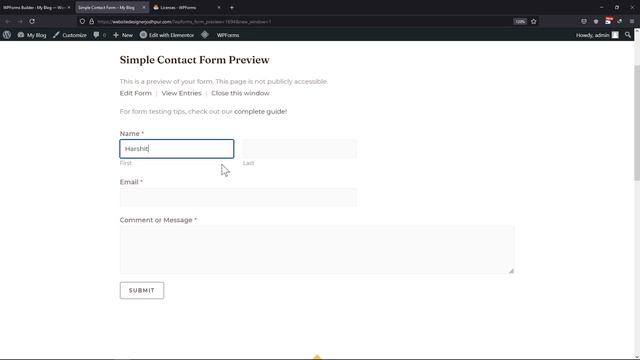Open the WPForms admin bar menu

(228, 35)
